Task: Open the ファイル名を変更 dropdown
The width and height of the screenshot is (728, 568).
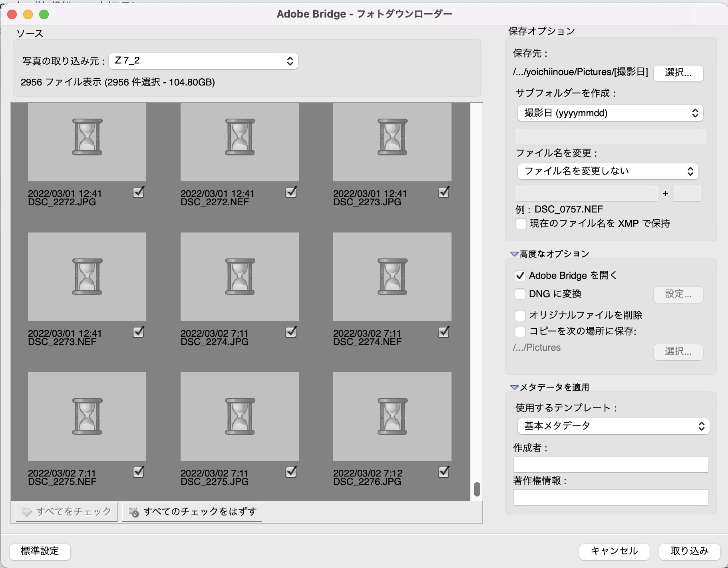Action: click(608, 171)
